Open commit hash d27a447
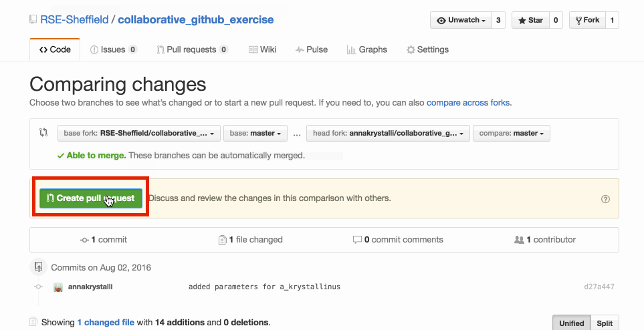Viewport: 644px width, 330px height. [x=599, y=287]
